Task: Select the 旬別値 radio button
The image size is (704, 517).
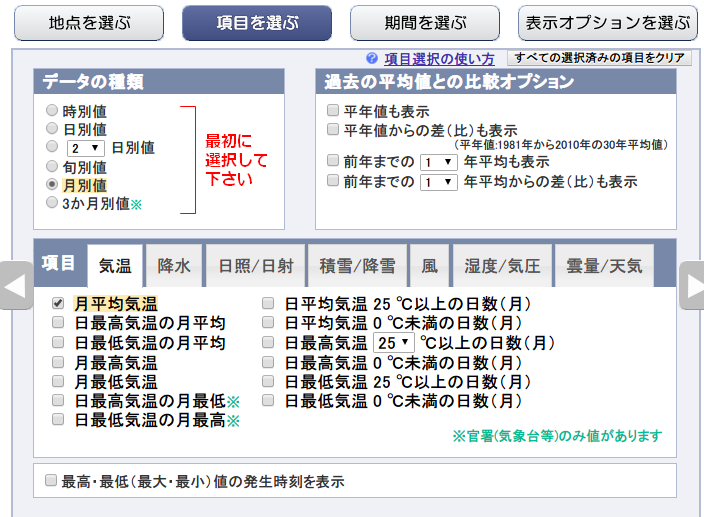Action: pyautogui.click(x=52, y=166)
